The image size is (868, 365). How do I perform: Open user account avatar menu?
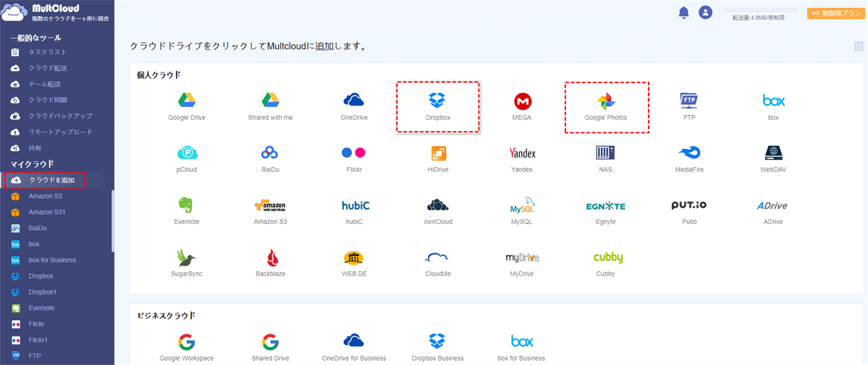705,12
